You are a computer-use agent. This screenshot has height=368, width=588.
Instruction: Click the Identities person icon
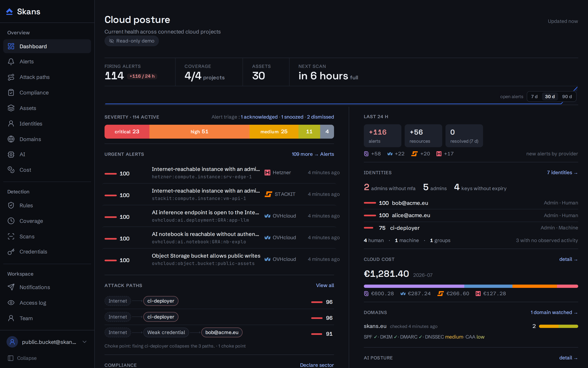(11, 124)
